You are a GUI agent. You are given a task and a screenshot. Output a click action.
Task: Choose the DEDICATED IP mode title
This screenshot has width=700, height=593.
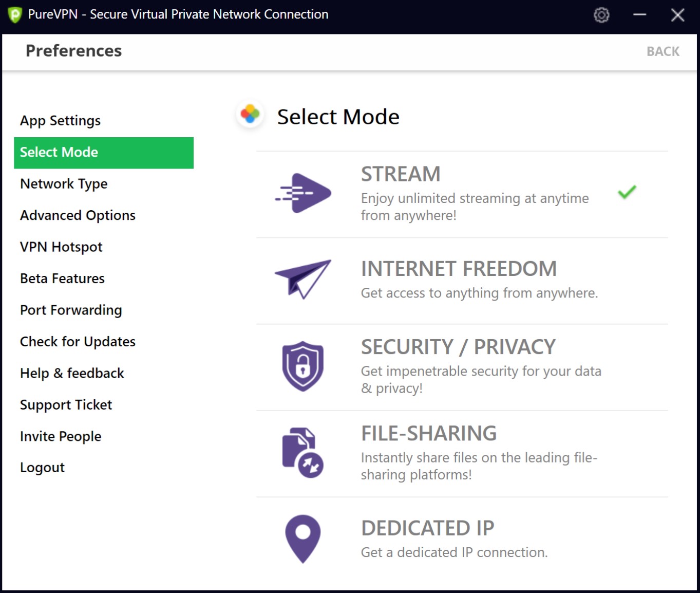tap(427, 528)
